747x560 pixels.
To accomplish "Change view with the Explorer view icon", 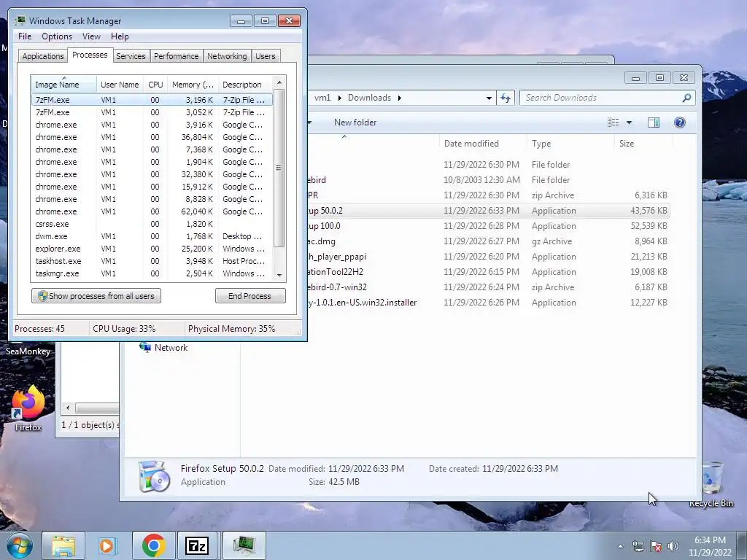I will point(614,122).
